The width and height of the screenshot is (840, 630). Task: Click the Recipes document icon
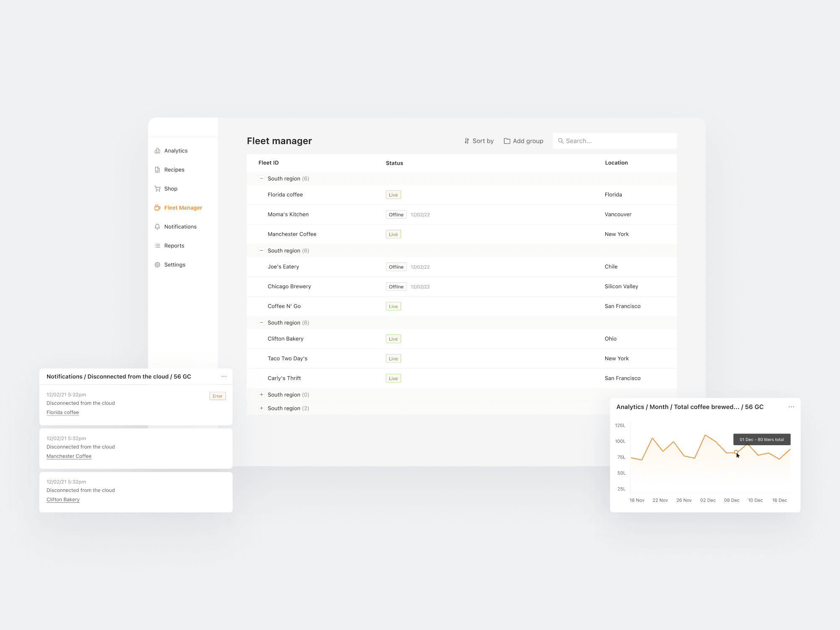click(157, 170)
